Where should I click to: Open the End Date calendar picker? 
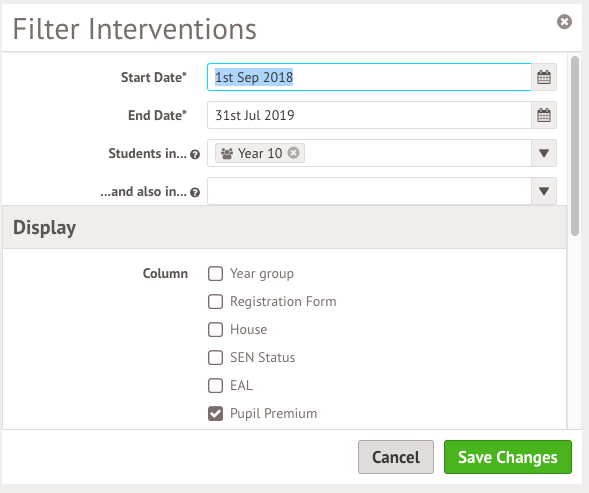click(x=544, y=115)
